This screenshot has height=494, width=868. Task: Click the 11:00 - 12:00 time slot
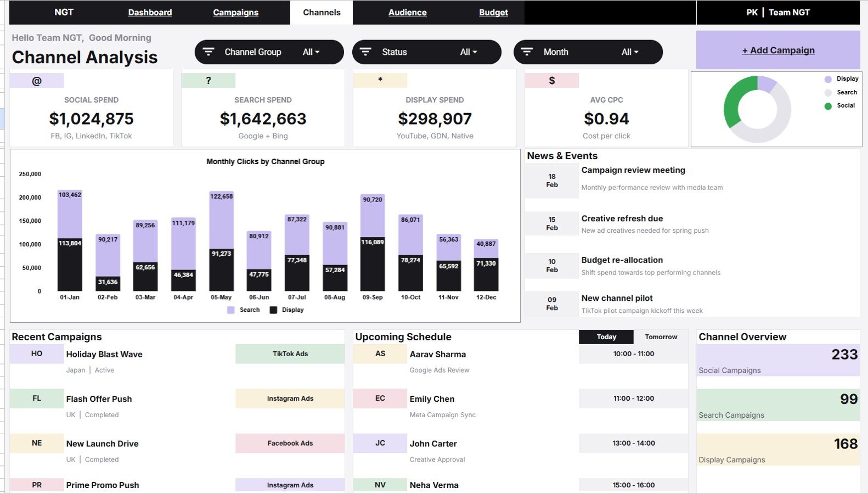tap(634, 398)
